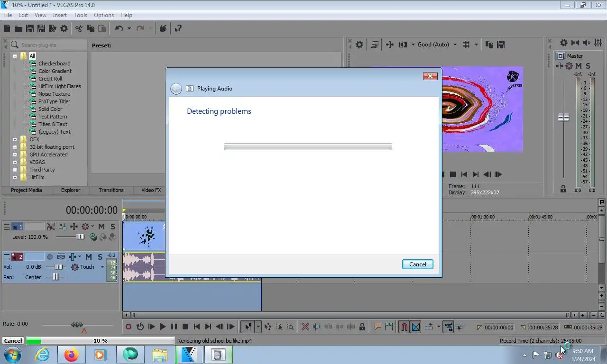Click the Open project folder icon
This screenshot has height=364, width=607.
pos(18,28)
